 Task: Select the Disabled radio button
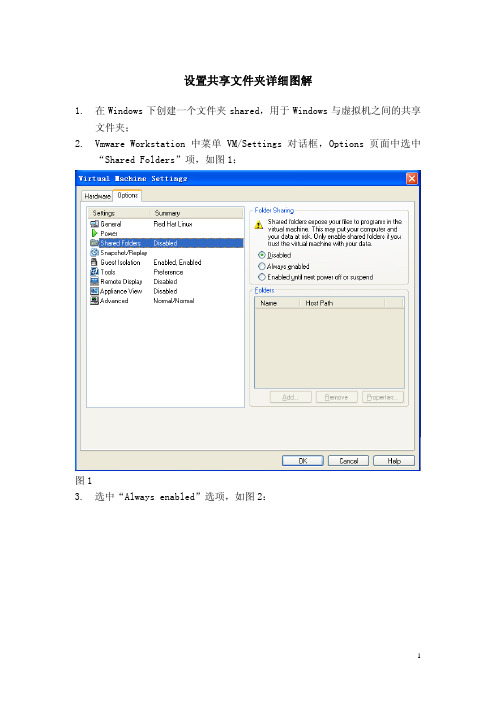tap(262, 255)
